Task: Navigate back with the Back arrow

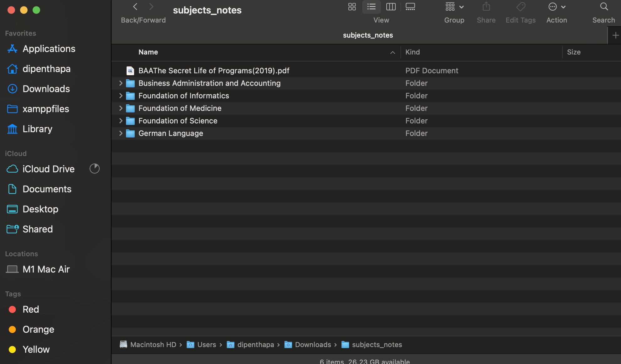Action: 135,7
